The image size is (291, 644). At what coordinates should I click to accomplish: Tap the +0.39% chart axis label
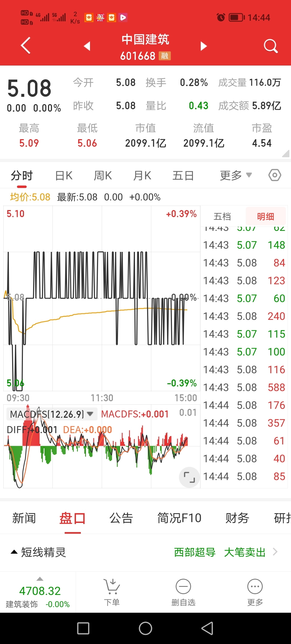[x=181, y=214]
